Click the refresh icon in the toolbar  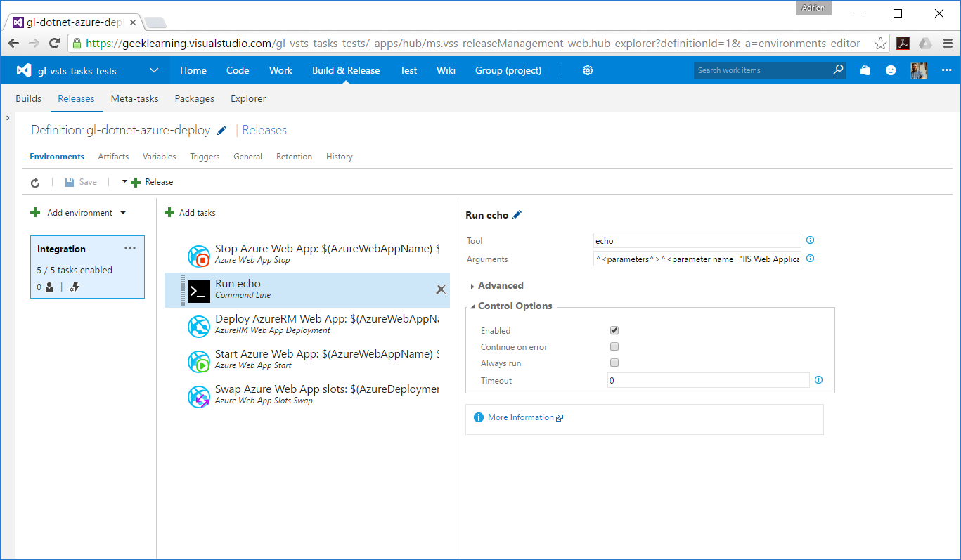coord(35,182)
